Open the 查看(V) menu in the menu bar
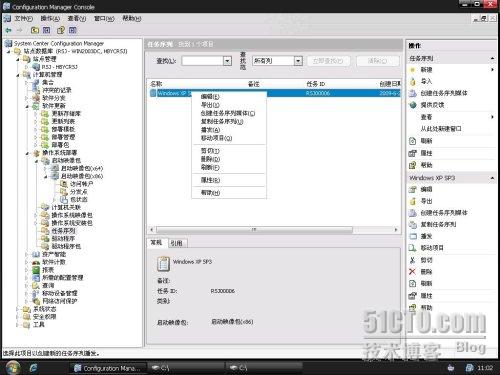Screen dimensions: 500x375 pos(77,19)
